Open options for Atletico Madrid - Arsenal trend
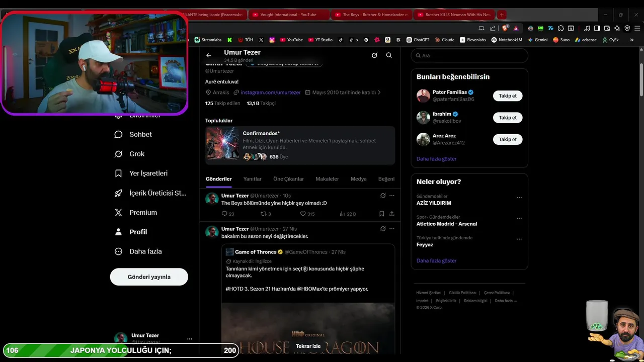Screen dimensions: 644x362 point(519,219)
